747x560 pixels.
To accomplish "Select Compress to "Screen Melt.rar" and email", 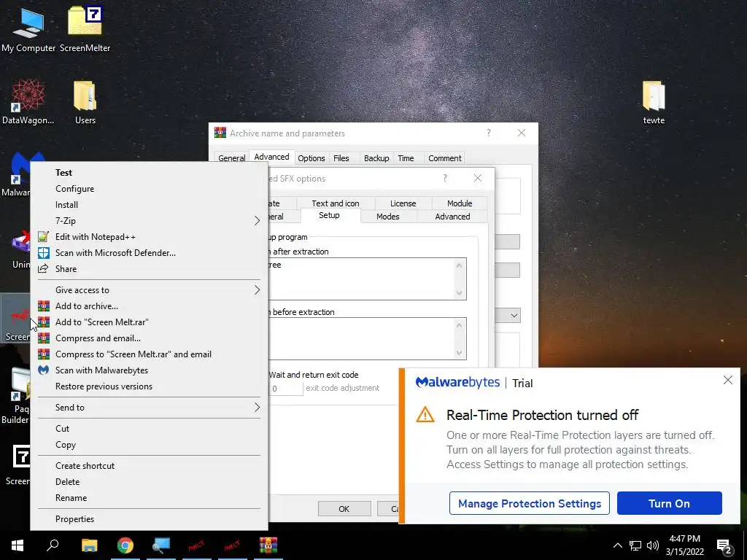I will coord(150,354).
